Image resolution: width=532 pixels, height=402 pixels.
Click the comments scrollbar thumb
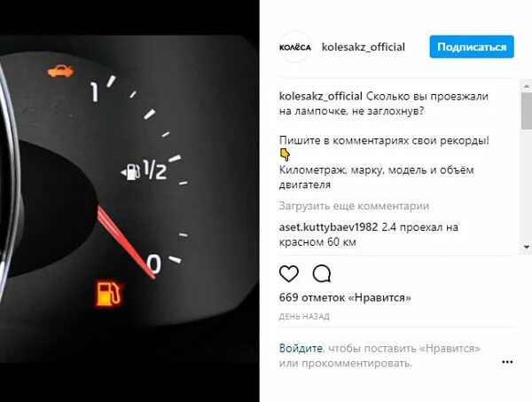pos(527,111)
